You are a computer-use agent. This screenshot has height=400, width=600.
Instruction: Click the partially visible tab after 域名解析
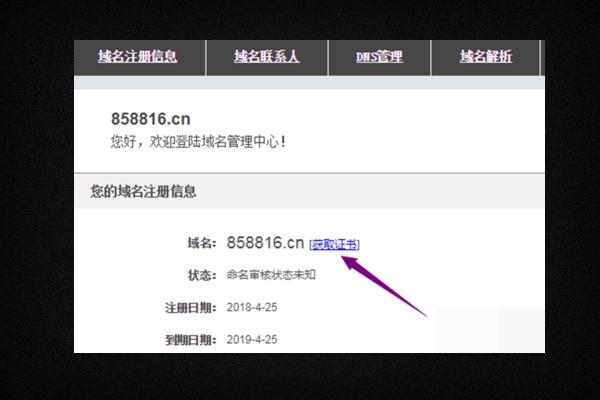[543, 57]
